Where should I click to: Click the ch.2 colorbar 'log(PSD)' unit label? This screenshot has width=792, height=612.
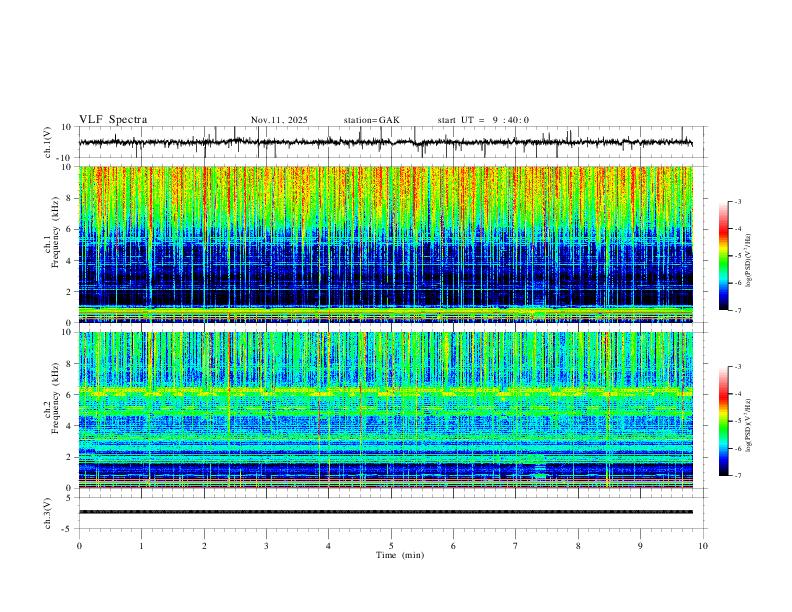[x=749, y=425]
